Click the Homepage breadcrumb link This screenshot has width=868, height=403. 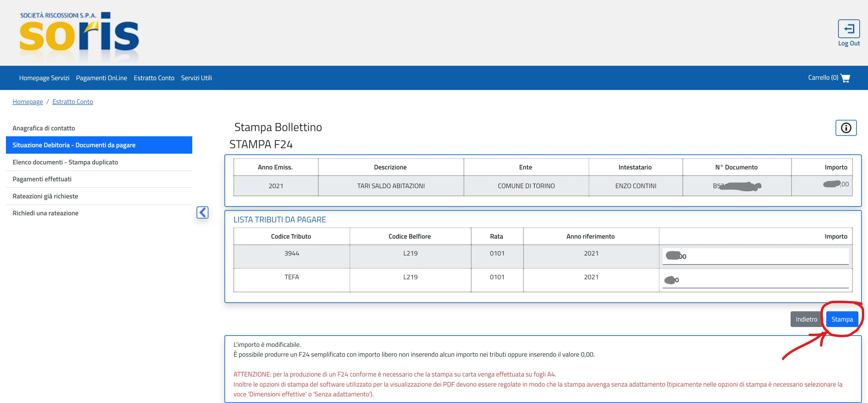tap(28, 102)
